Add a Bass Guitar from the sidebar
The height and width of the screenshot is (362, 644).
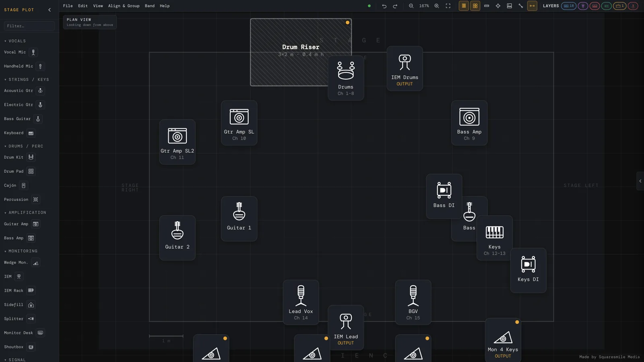[23, 119]
